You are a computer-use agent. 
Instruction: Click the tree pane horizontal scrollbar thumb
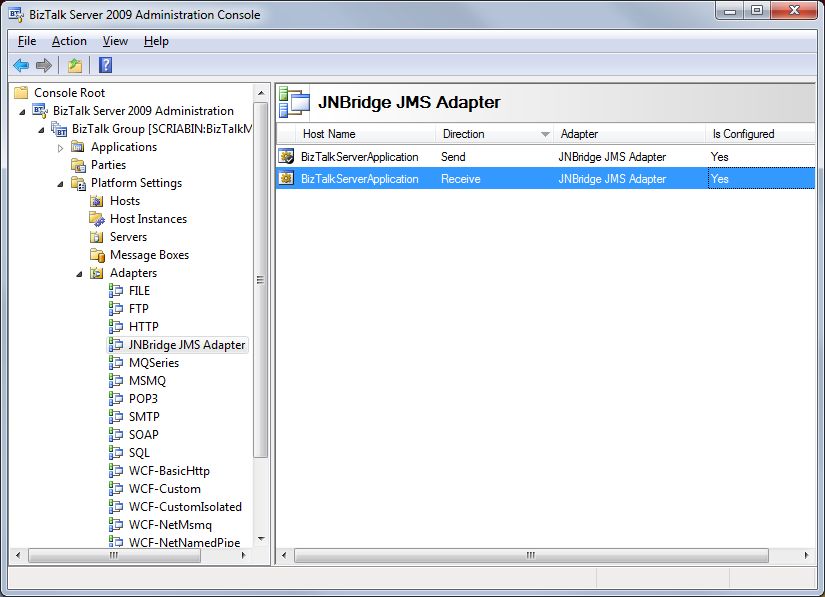114,555
